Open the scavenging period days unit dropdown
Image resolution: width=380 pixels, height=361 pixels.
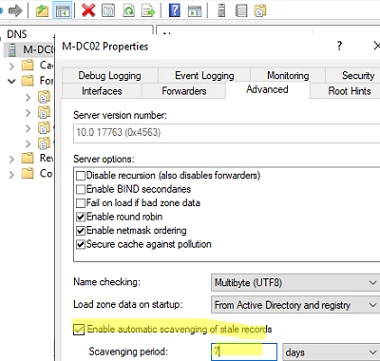(x=331, y=352)
